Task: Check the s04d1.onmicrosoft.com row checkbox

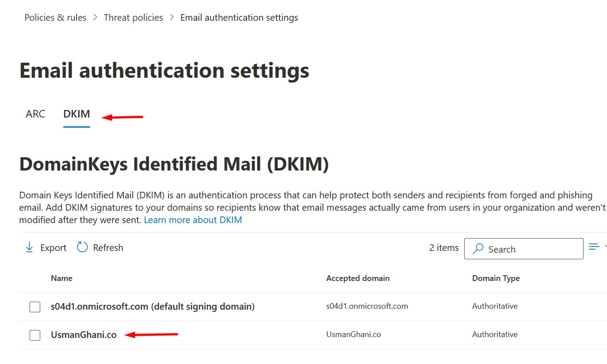Action: [35, 306]
